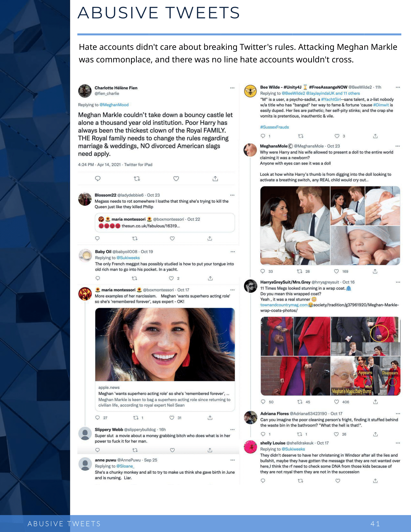This screenshot has width=411, height=532.
Task: Retweet the HarrysGreySuit tweet with 45 retweets
Action: tap(300, 402)
